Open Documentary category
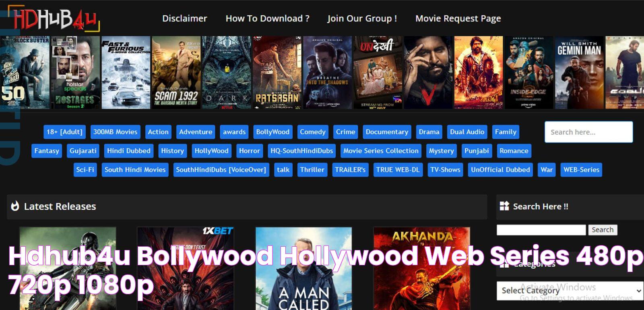Image resolution: width=644 pixels, height=310 pixels. pos(387,132)
